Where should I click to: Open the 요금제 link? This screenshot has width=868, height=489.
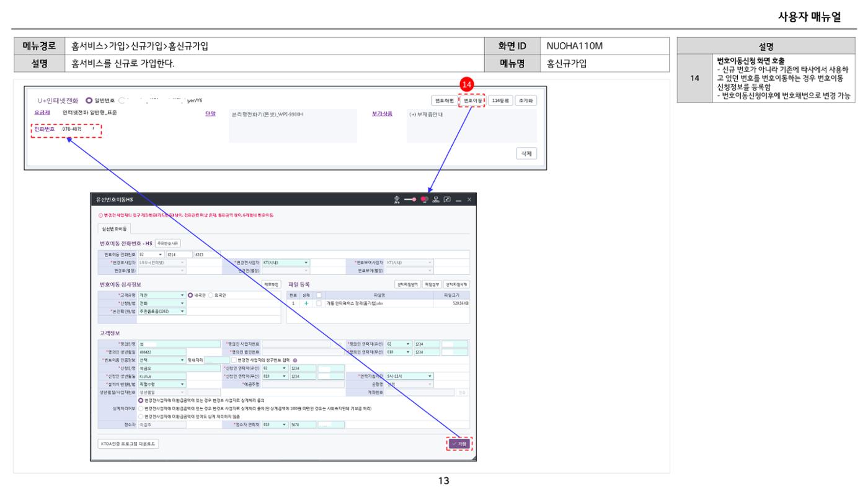pos(42,113)
